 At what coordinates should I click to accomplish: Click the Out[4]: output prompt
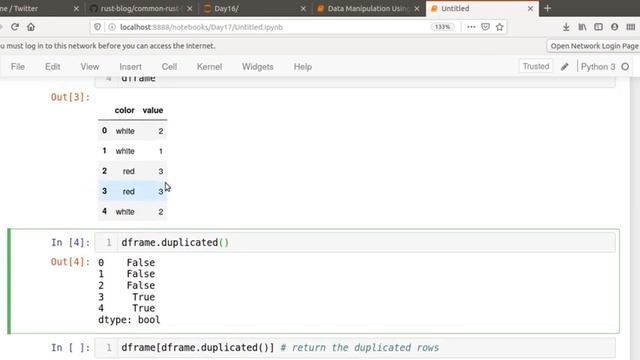[x=70, y=262]
